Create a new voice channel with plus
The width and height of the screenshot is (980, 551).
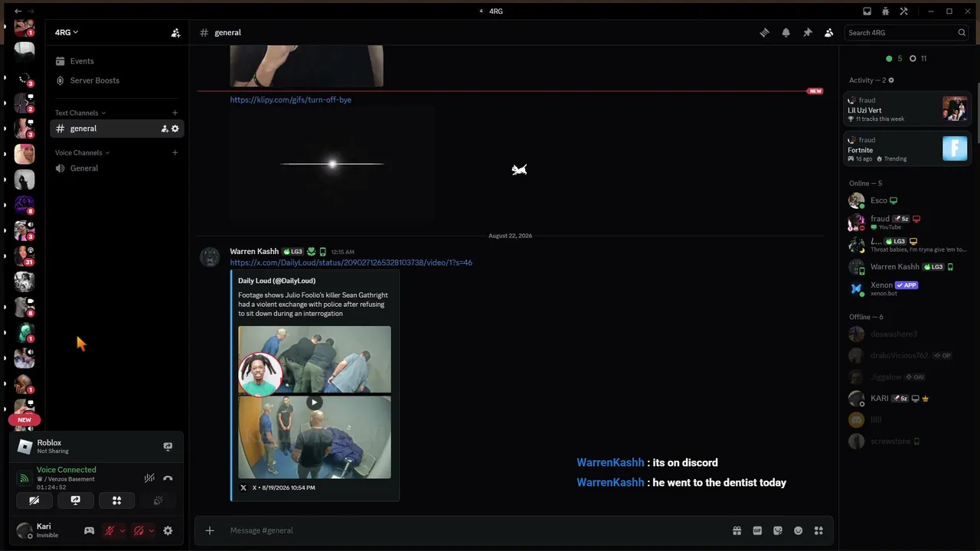click(175, 152)
